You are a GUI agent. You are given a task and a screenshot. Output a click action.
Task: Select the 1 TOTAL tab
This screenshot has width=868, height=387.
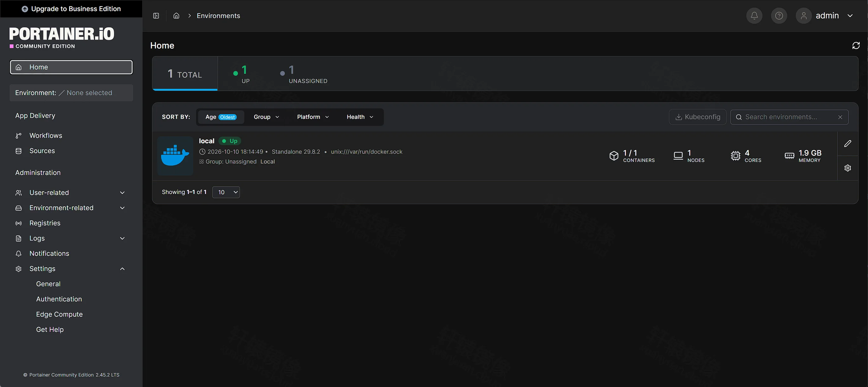(185, 74)
